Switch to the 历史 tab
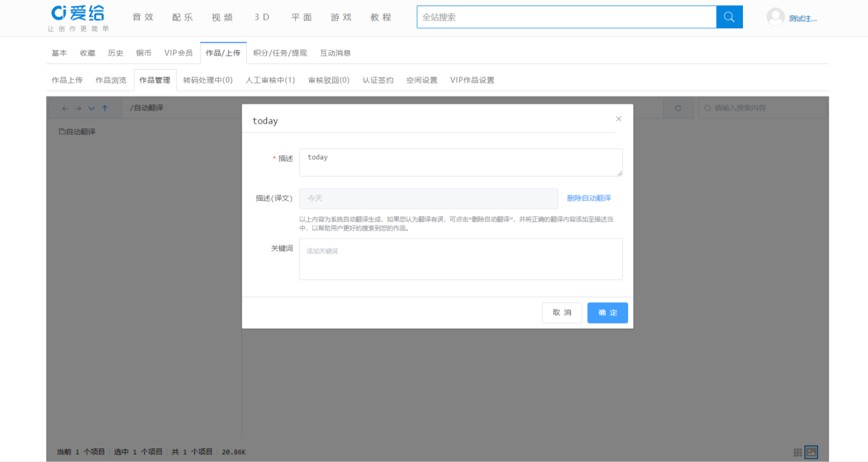 coord(115,53)
